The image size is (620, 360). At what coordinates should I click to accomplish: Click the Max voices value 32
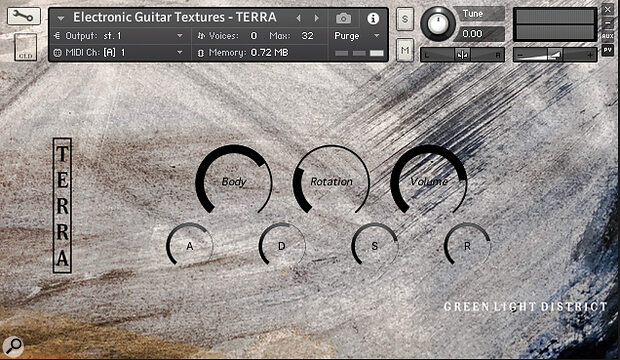[x=307, y=36]
